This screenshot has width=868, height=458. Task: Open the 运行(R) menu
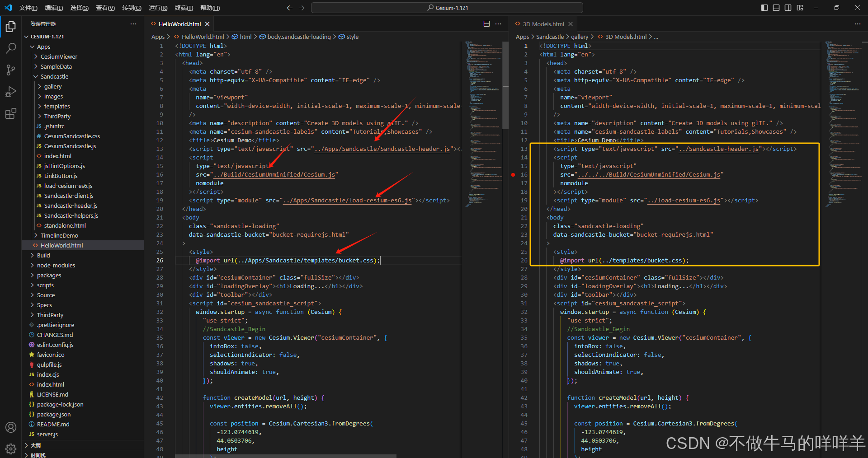click(x=158, y=8)
